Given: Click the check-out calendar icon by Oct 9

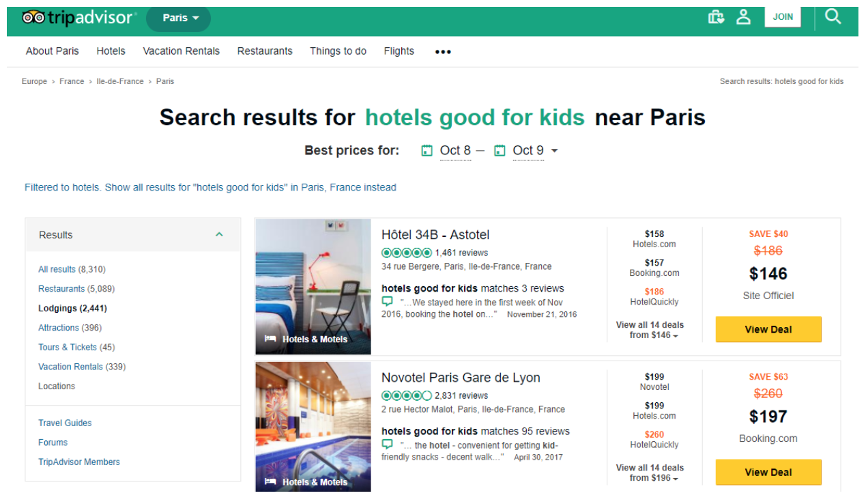Looking at the screenshot, I should coord(500,151).
